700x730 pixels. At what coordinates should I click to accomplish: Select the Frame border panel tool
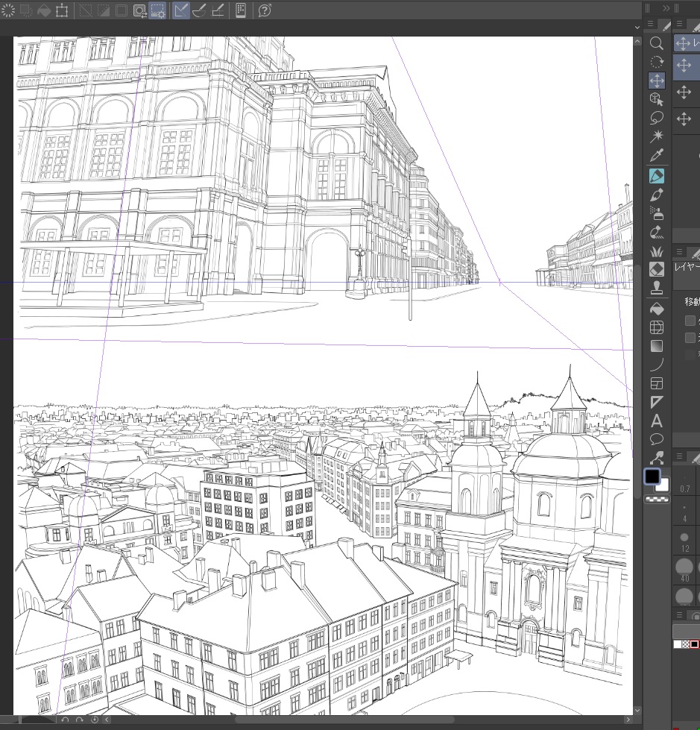[657, 383]
